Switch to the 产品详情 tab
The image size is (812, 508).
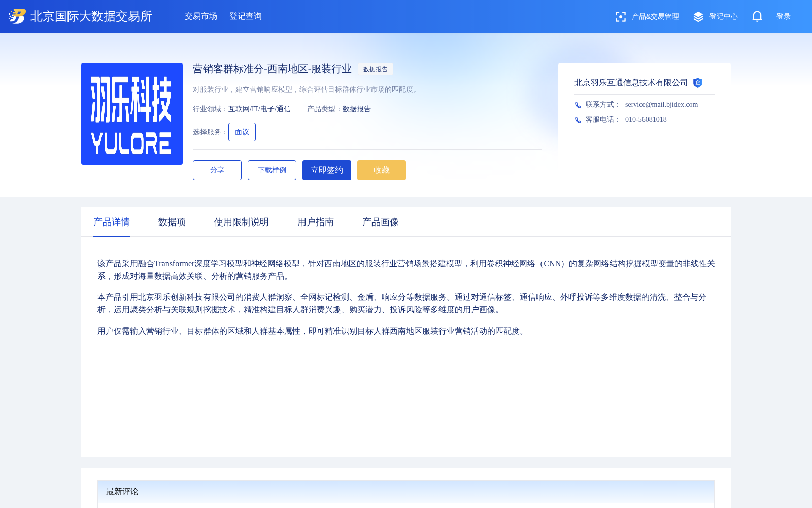pyautogui.click(x=112, y=222)
